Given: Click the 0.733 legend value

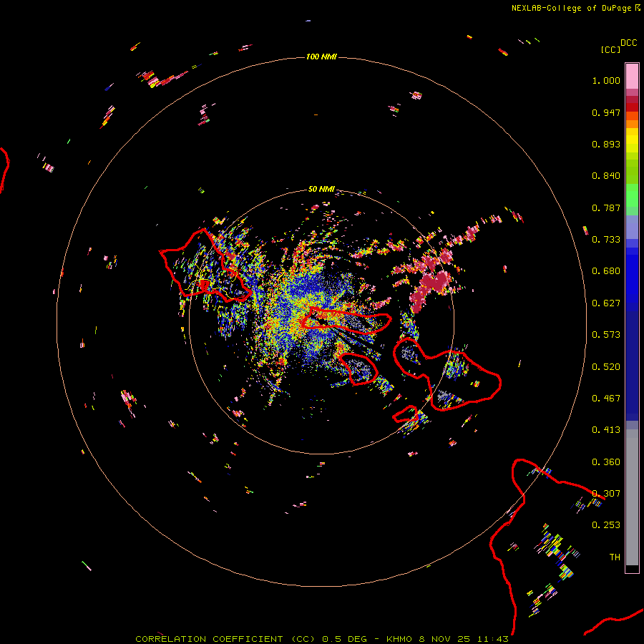Looking at the screenshot, I should point(606,240).
